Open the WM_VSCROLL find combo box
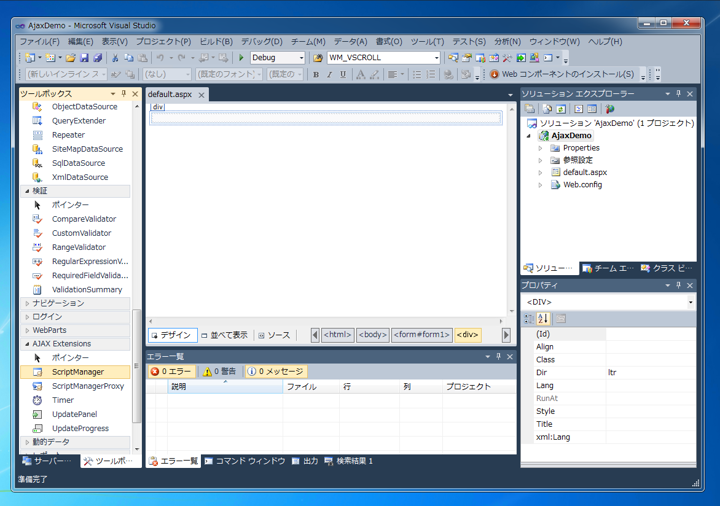Screen dimensions: 720x506 436,58
